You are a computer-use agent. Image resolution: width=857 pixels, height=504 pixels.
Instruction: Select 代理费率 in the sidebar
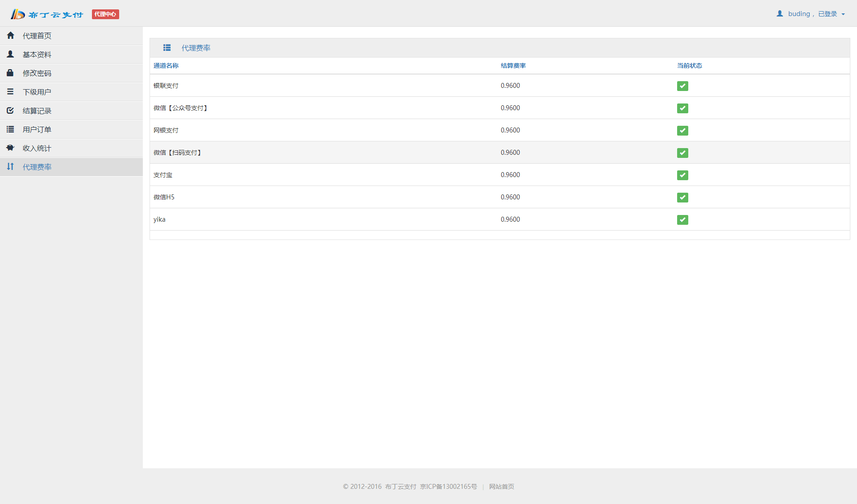(x=71, y=167)
